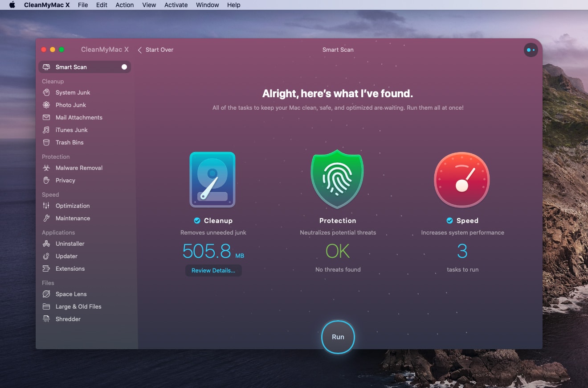Select Large & Old Files in sidebar

click(78, 306)
